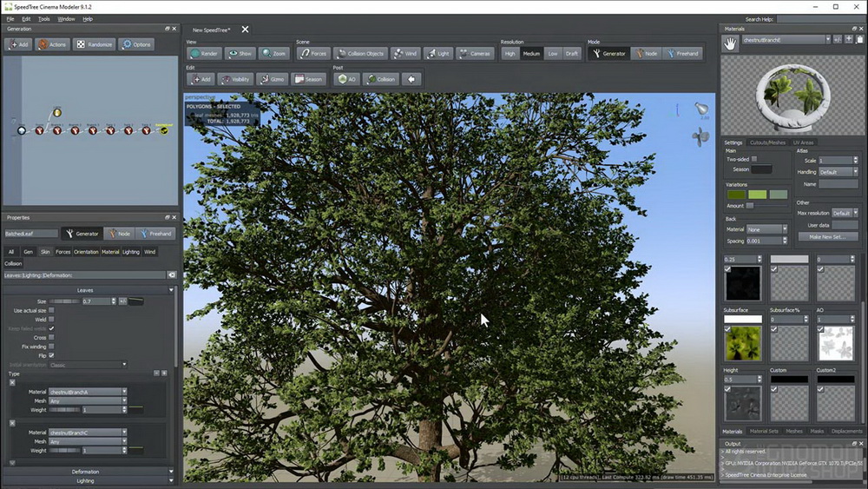
Task: Click the Light scene button
Action: coord(437,54)
